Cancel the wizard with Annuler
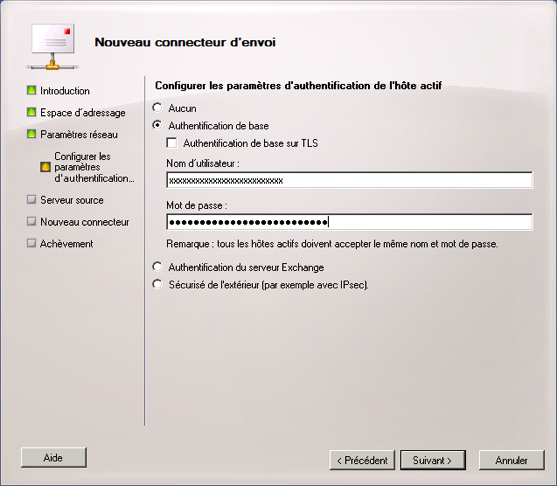 pyautogui.click(x=512, y=460)
